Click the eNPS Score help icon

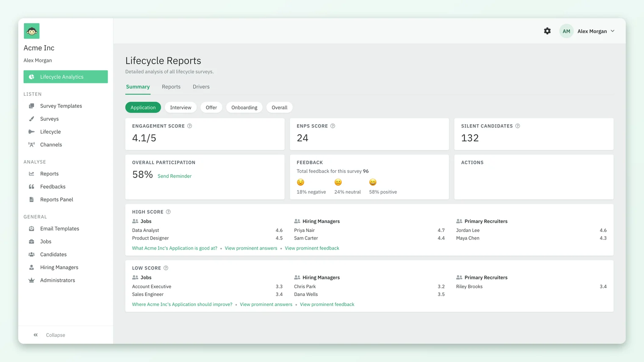point(333,126)
